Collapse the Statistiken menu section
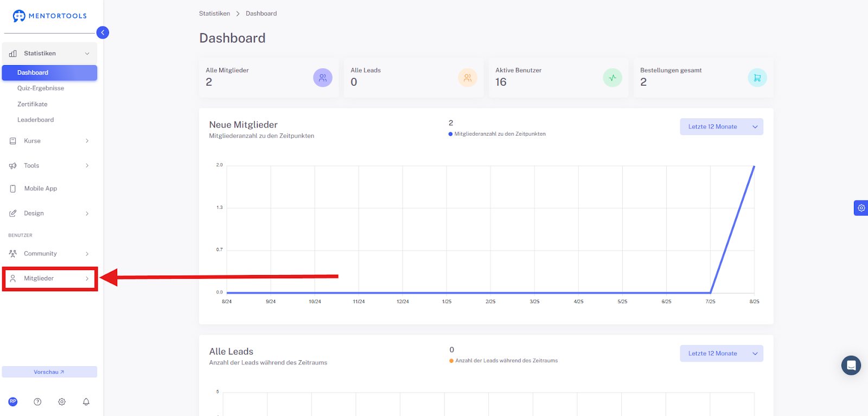The height and width of the screenshot is (416, 868). [x=49, y=53]
